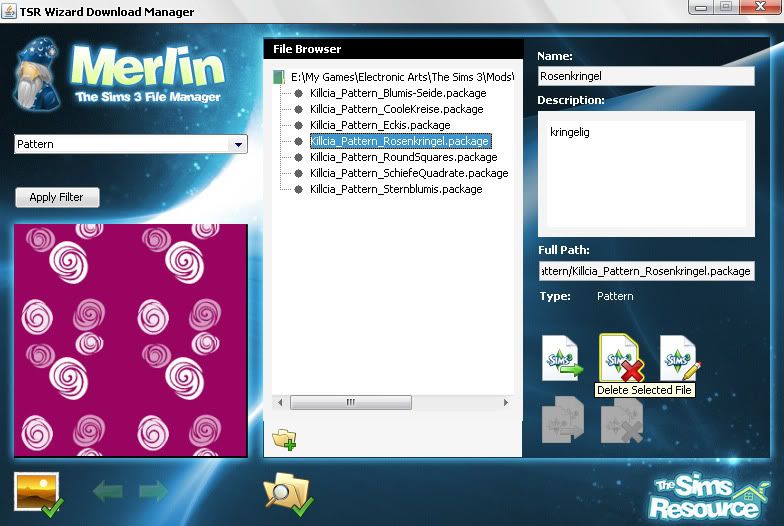
Task: Click the green previous arrow icon
Action: 108,491
